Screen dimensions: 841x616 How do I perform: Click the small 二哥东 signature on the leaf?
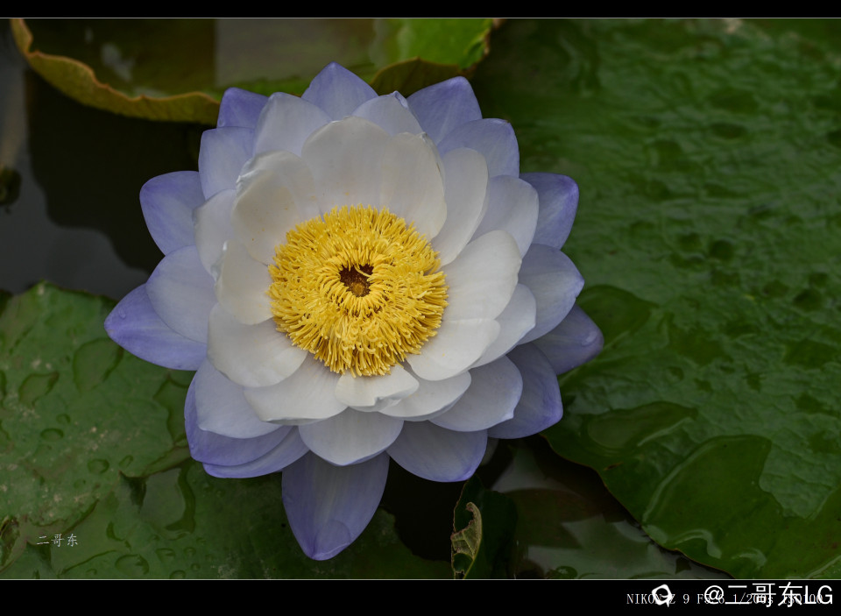tap(57, 540)
